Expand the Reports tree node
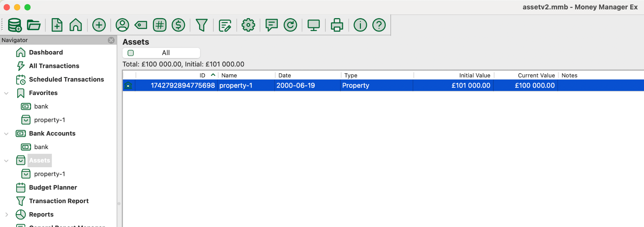The image size is (644, 227). tap(6, 215)
